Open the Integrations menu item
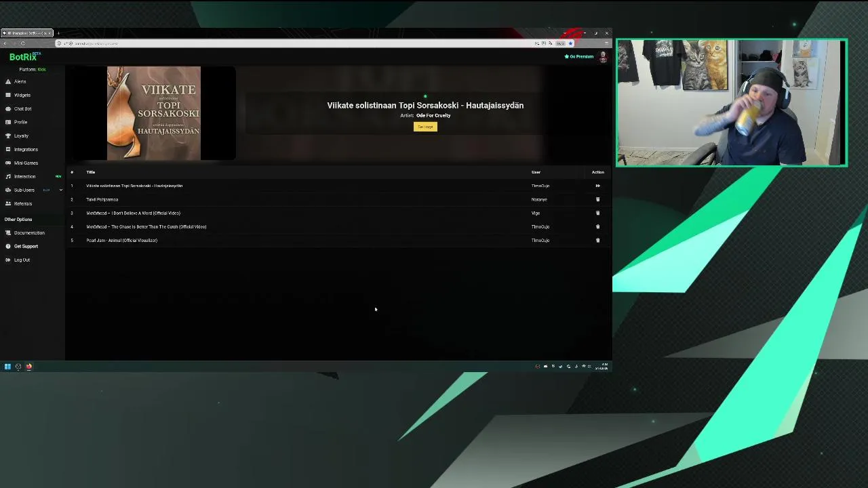This screenshot has width=868, height=488. [26, 149]
